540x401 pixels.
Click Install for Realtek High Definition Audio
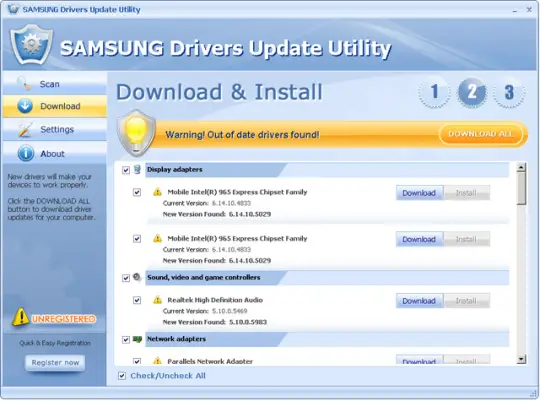466,301
